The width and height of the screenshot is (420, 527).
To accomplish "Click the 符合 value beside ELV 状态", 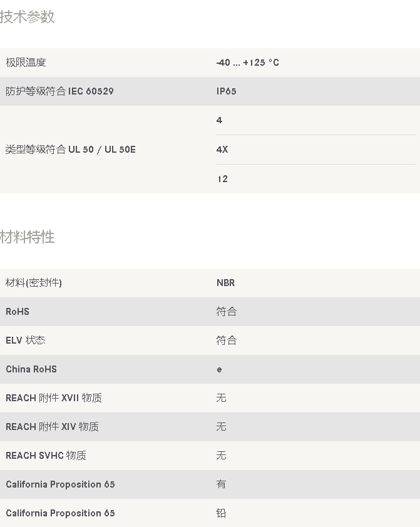I will [x=227, y=340].
